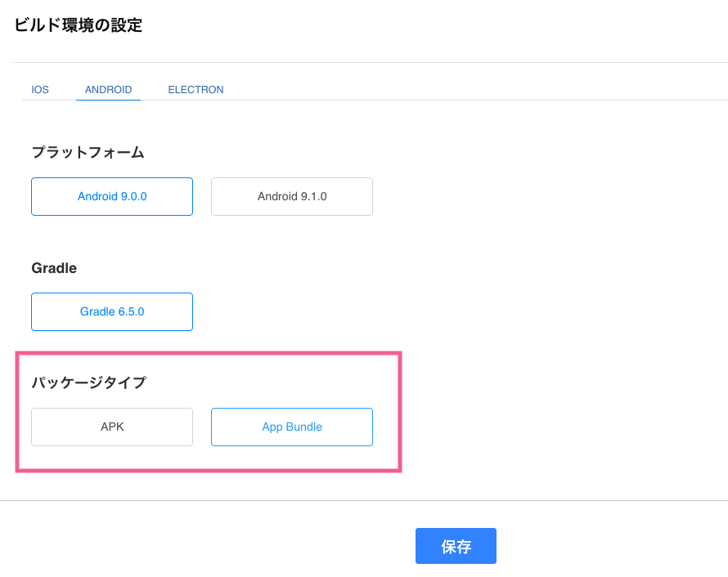Set package type to APK
This screenshot has height=577, width=728.
click(x=112, y=427)
